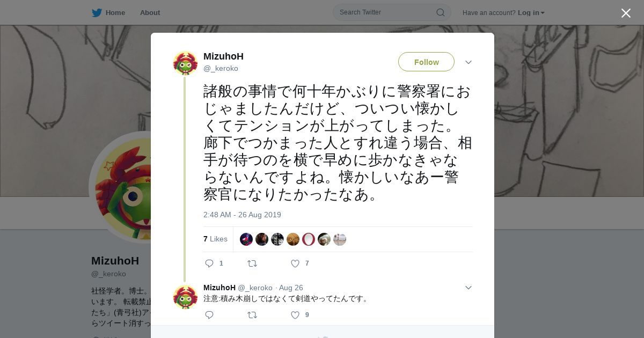Expand main tweet options chevron
Screen dimensions: 644x338
click(x=469, y=62)
